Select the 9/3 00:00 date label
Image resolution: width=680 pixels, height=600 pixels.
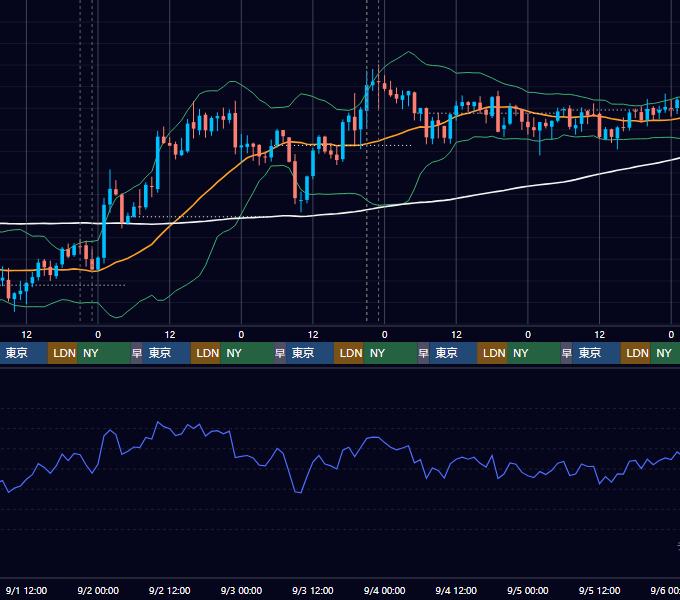point(241,590)
